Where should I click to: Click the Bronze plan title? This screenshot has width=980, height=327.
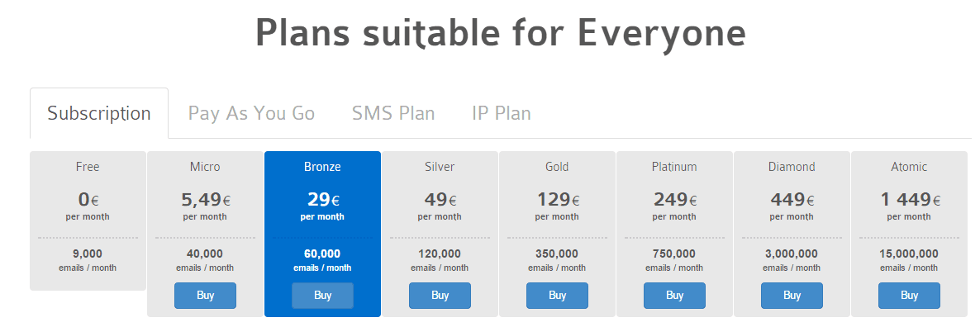(322, 167)
